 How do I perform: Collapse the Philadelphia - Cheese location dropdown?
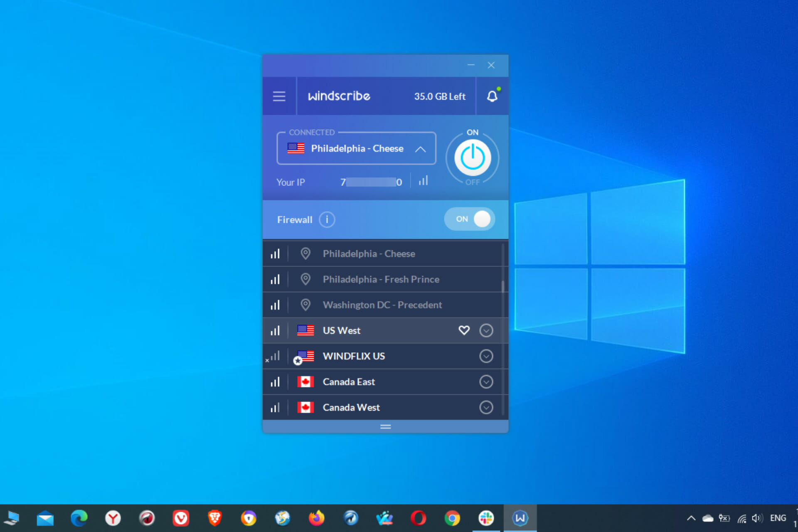420,149
